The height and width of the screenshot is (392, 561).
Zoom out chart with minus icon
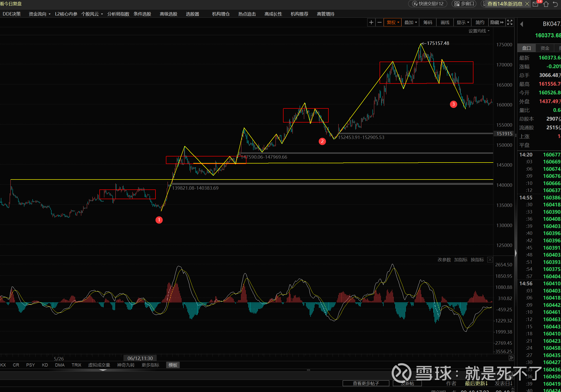tap(379, 23)
